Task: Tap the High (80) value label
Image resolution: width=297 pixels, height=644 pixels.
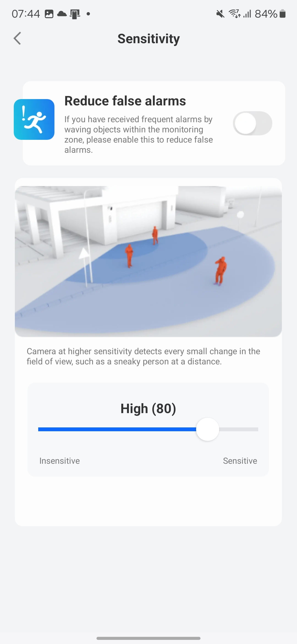Action: pos(148,408)
